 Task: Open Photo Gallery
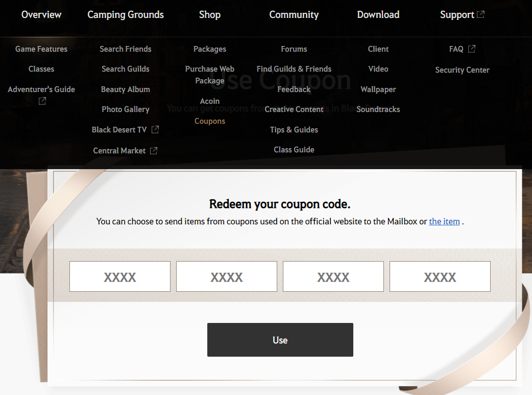[126, 109]
